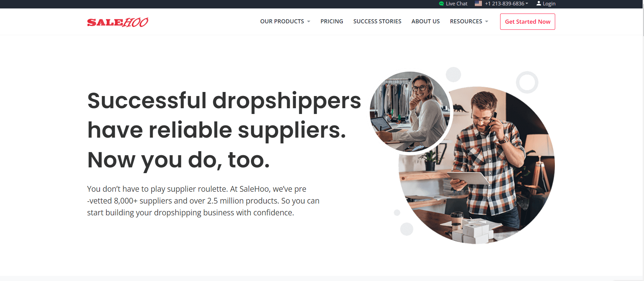
Task: Click the US flag icon
Action: (478, 3)
